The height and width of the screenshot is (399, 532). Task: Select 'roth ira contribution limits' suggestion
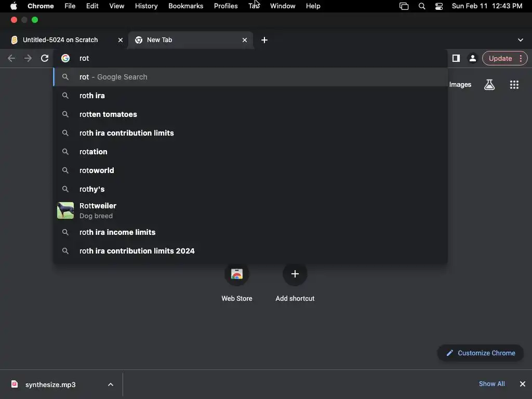pyautogui.click(x=250, y=133)
